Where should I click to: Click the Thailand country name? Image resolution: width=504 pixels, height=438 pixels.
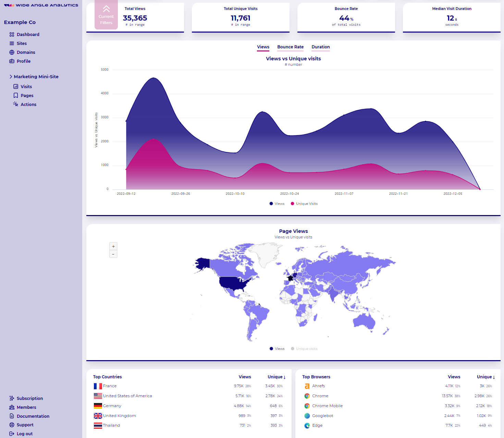coord(111,425)
